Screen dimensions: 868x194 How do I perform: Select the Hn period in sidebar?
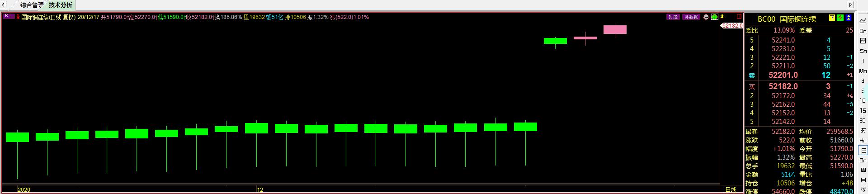863,141
